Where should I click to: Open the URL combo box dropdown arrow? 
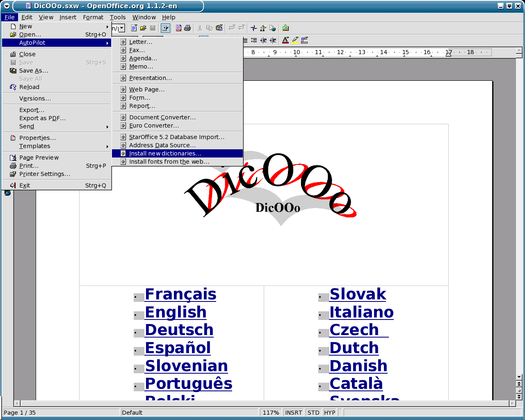[x=122, y=29]
